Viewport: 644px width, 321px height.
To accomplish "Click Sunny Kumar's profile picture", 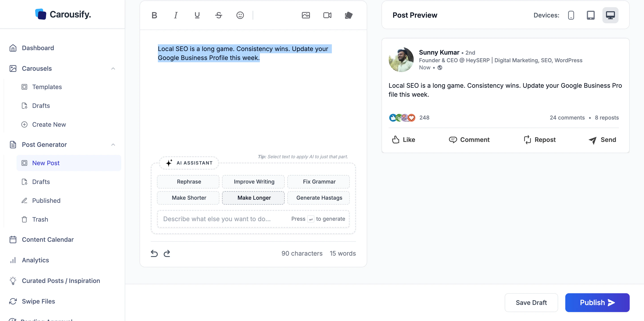I will (x=401, y=60).
